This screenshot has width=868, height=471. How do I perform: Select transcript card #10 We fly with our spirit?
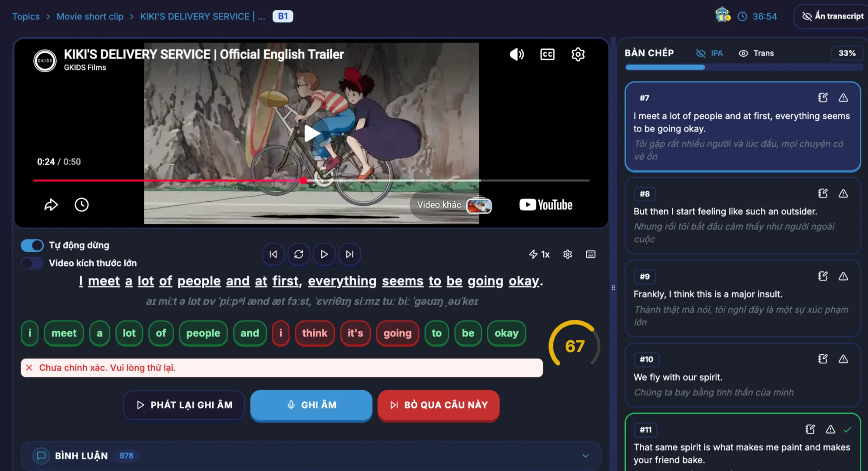[x=743, y=375]
